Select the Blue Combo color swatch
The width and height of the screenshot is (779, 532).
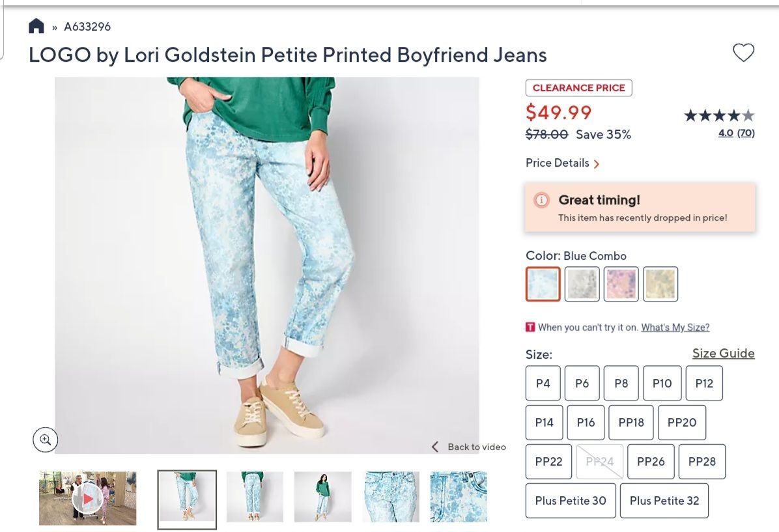(543, 284)
